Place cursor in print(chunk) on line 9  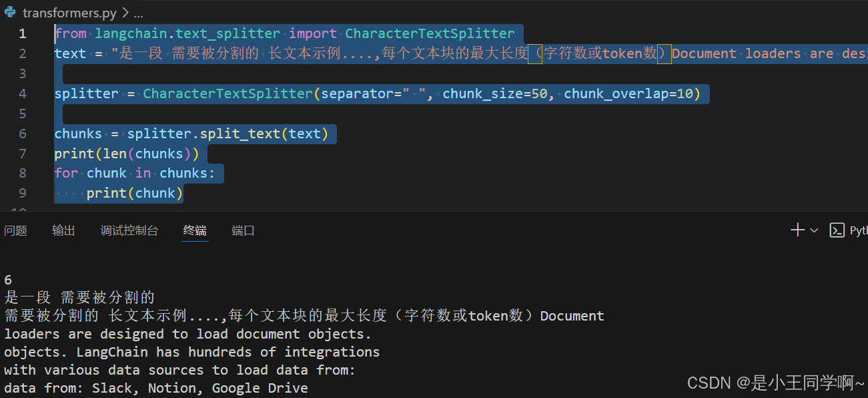point(133,192)
